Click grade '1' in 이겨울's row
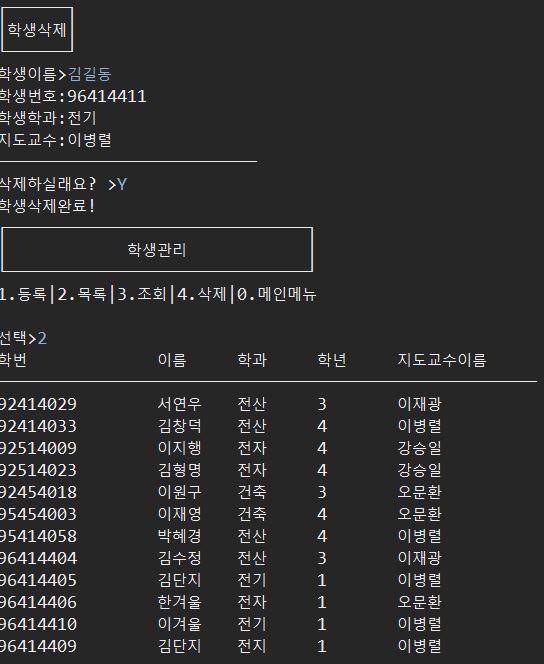 click(x=322, y=624)
